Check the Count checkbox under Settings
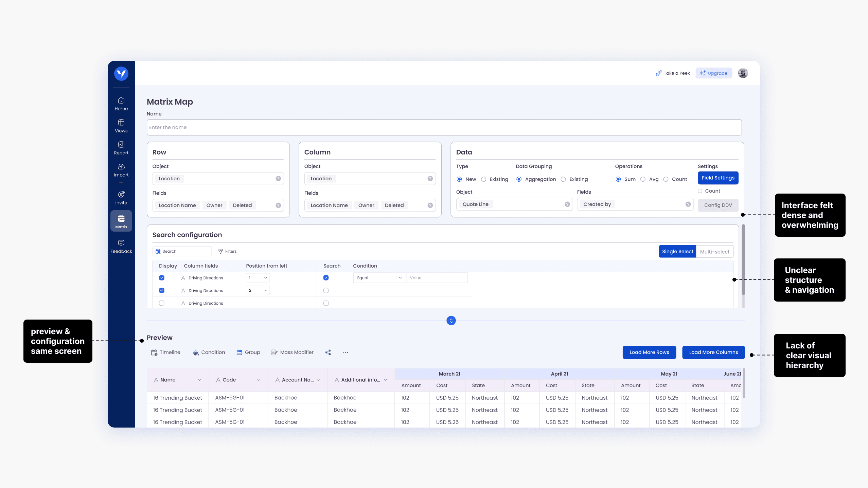The width and height of the screenshot is (868, 488). point(700,191)
